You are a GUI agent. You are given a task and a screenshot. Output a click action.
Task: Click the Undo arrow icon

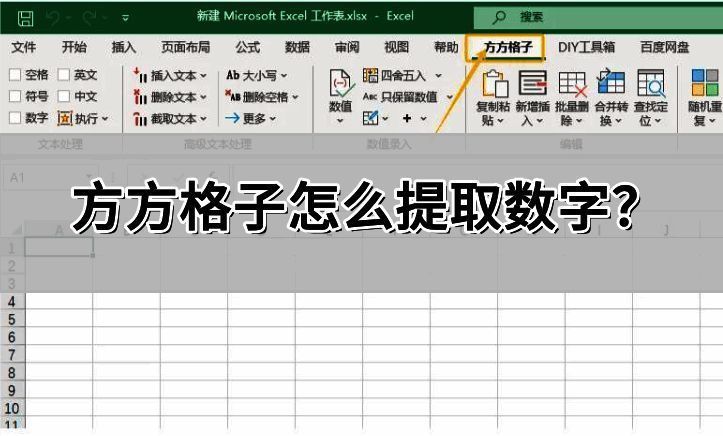(54, 18)
